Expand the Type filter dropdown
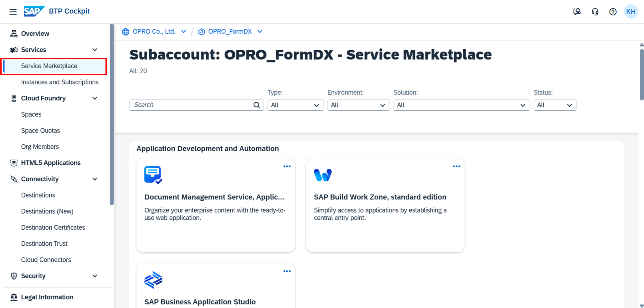644x308 pixels. 295,105
